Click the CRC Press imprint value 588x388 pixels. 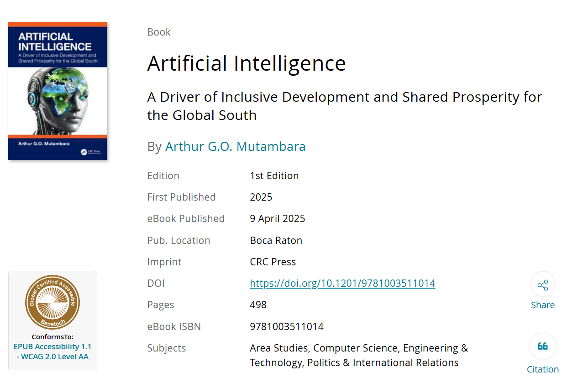tap(273, 262)
